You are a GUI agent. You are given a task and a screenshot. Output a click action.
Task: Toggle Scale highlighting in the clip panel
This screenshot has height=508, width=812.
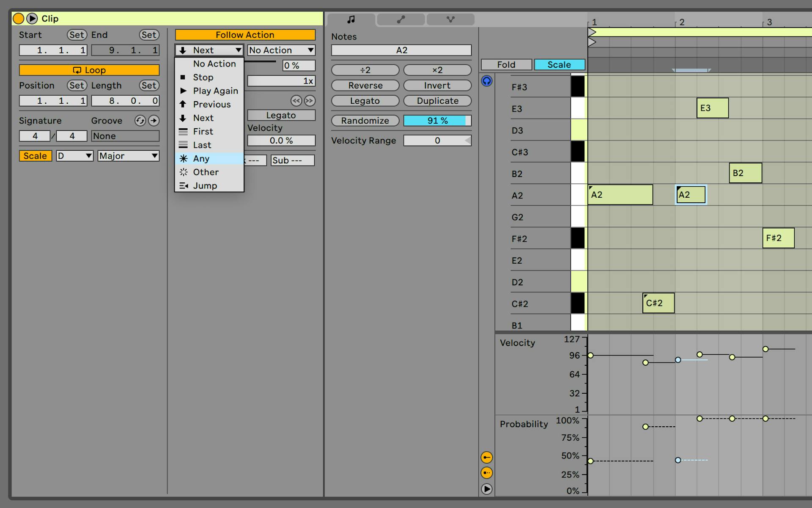(x=35, y=156)
